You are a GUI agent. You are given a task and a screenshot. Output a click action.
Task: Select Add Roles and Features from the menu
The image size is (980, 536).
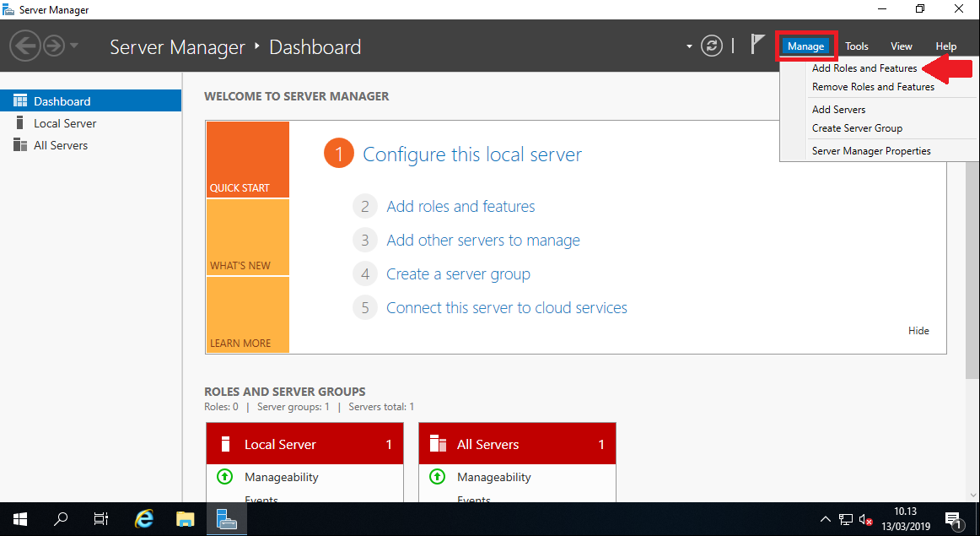[x=864, y=68]
